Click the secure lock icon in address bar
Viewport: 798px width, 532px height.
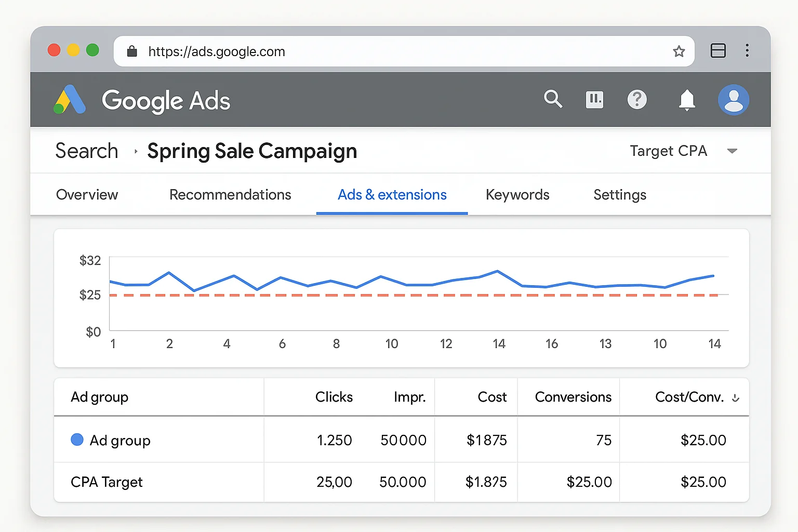[x=131, y=51]
